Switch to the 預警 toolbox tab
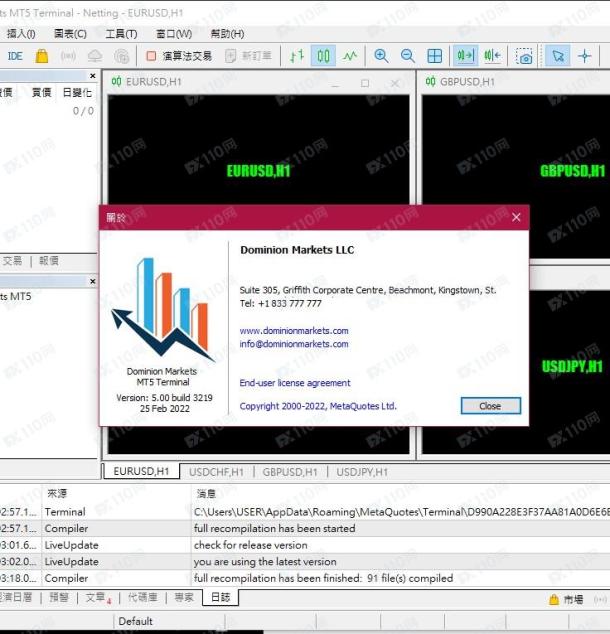This screenshot has height=634, width=610. pyautogui.click(x=59, y=597)
